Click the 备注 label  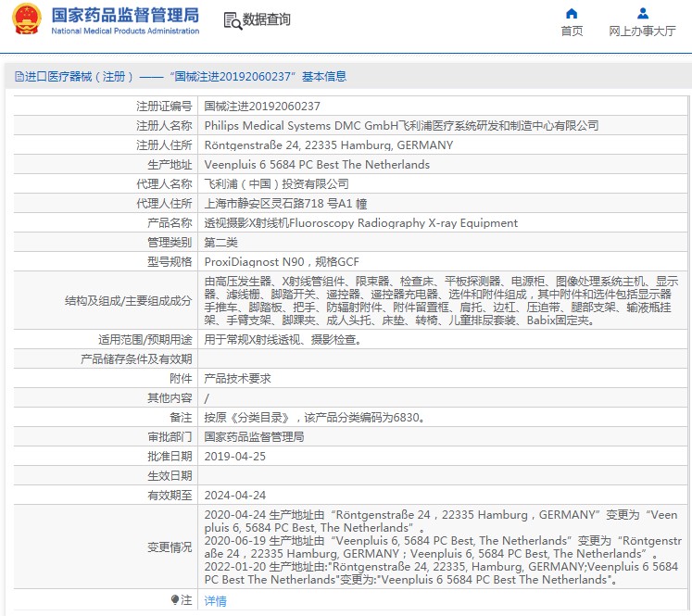tap(181, 418)
